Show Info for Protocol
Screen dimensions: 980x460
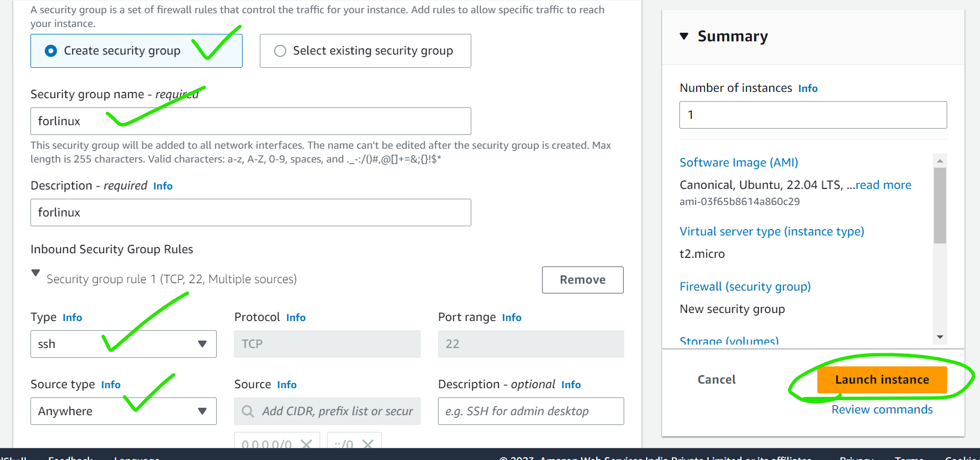[296, 318]
